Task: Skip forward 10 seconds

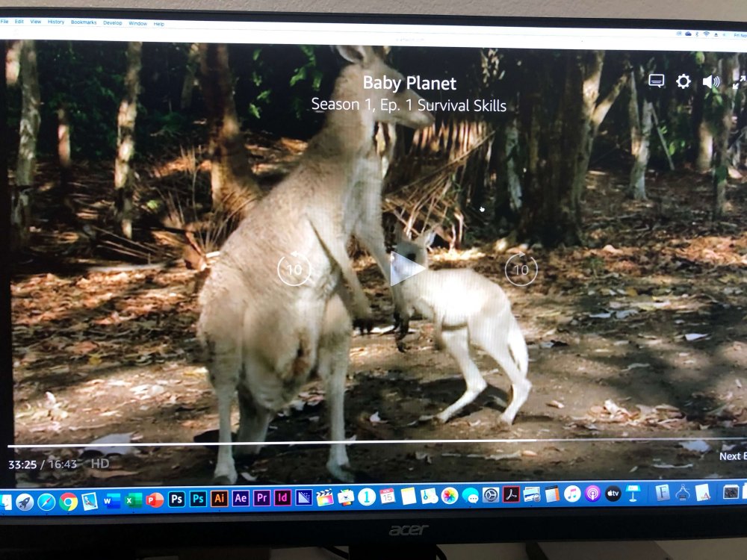Action: 521,269
